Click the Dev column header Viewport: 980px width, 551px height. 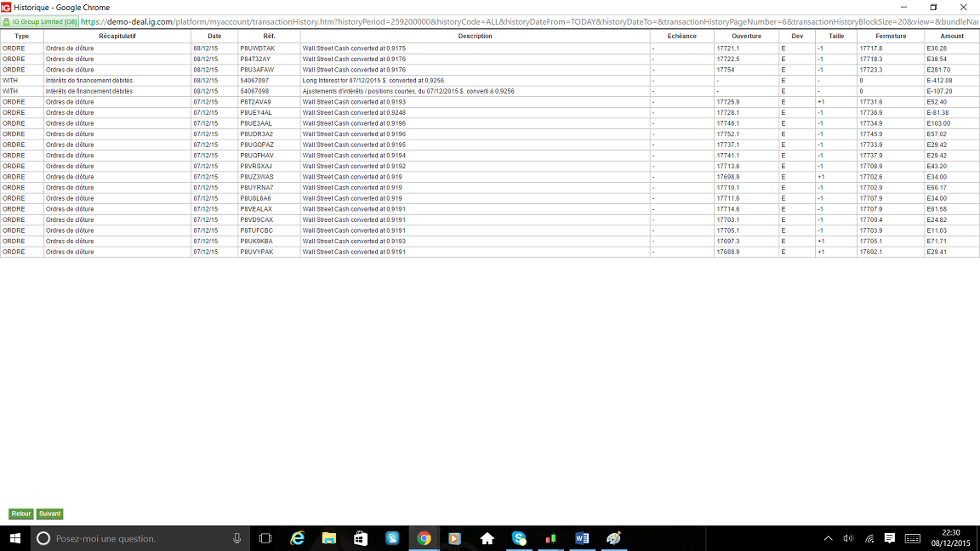797,37
